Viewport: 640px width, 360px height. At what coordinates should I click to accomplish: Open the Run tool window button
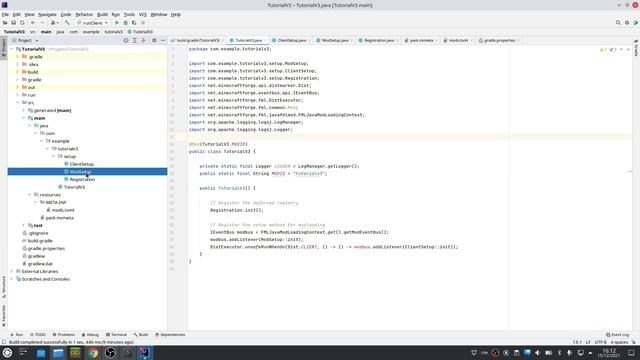point(17,335)
